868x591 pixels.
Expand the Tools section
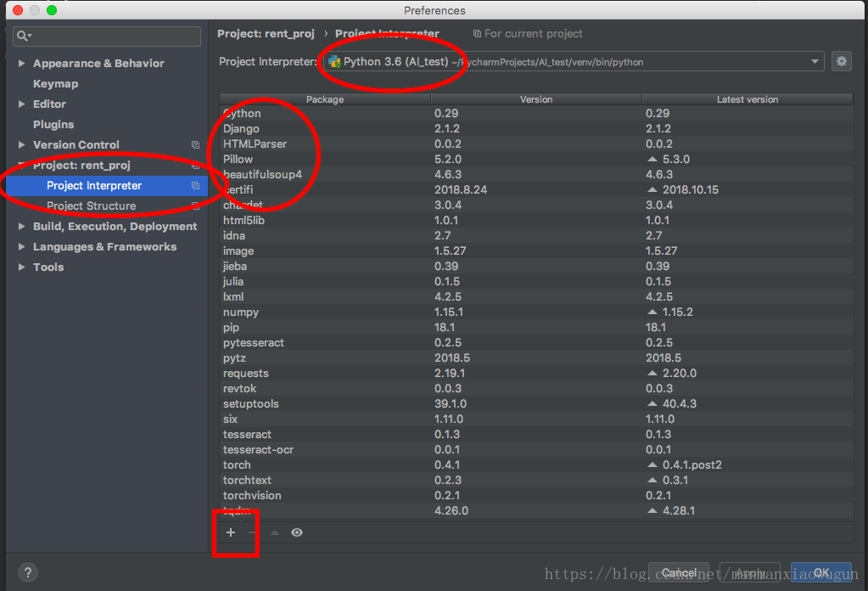(x=21, y=267)
